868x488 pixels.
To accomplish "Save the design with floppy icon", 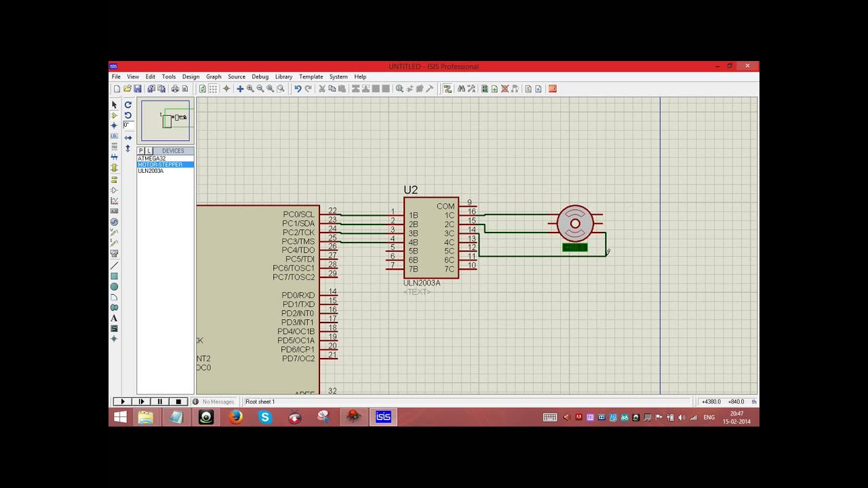I will pyautogui.click(x=138, y=89).
